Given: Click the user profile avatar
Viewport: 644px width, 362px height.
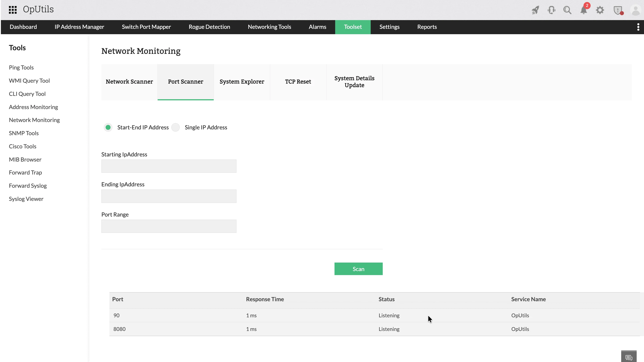Looking at the screenshot, I should pos(635,10).
